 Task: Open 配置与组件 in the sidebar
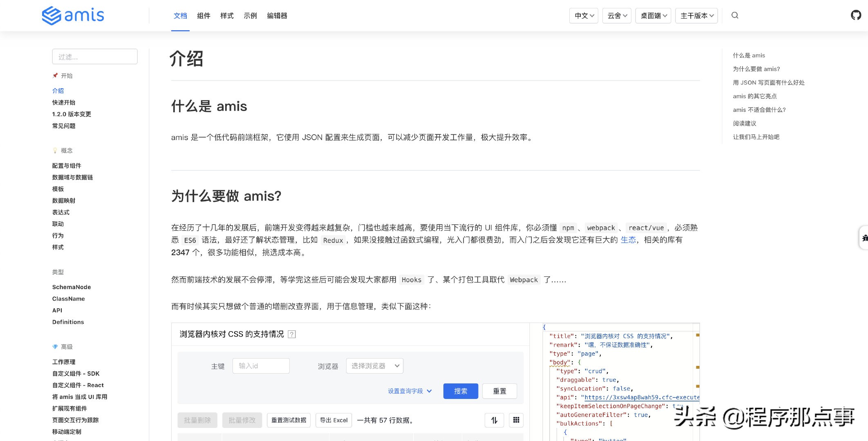[x=67, y=166]
